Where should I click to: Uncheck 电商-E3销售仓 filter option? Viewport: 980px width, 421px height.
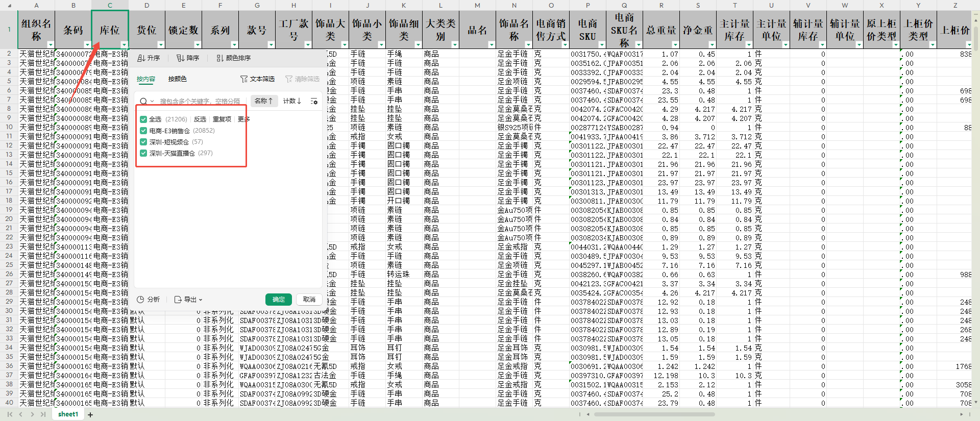coord(143,131)
